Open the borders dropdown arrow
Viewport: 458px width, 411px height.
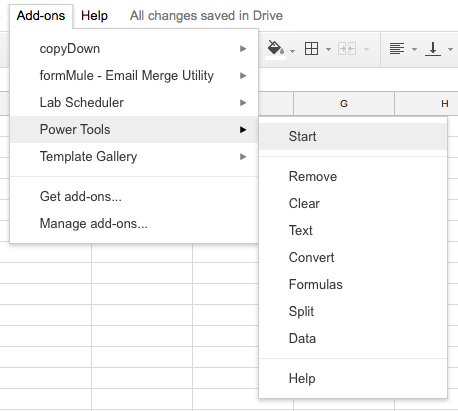click(328, 50)
